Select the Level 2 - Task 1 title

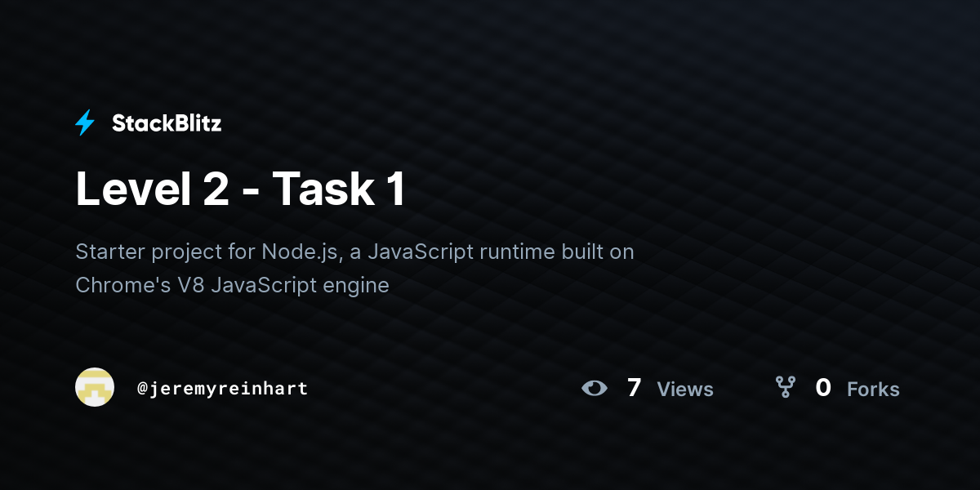240,189
